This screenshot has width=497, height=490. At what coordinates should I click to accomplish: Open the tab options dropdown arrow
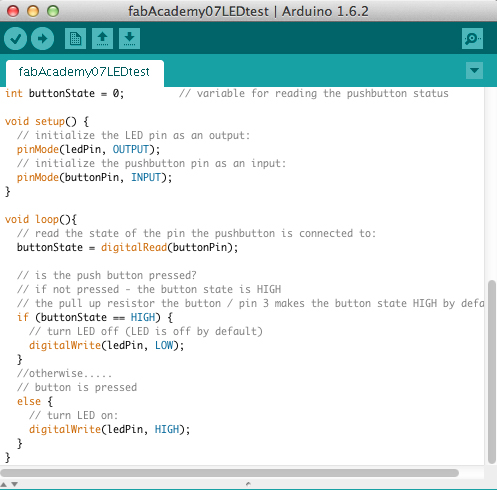(x=474, y=70)
